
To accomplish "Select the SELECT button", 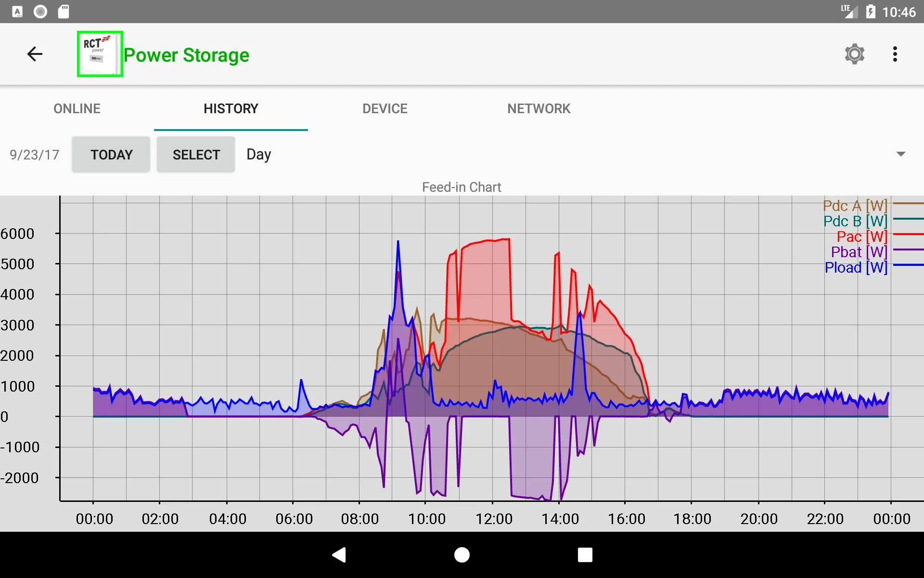I will 195,155.
